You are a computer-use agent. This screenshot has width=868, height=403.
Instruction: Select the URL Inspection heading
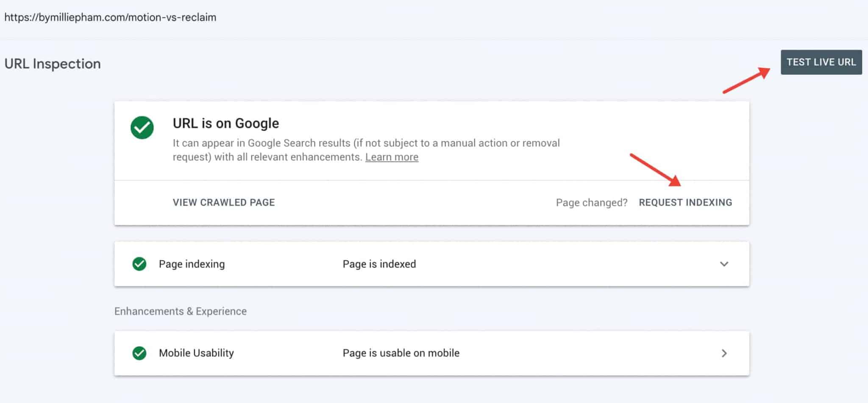(53, 64)
